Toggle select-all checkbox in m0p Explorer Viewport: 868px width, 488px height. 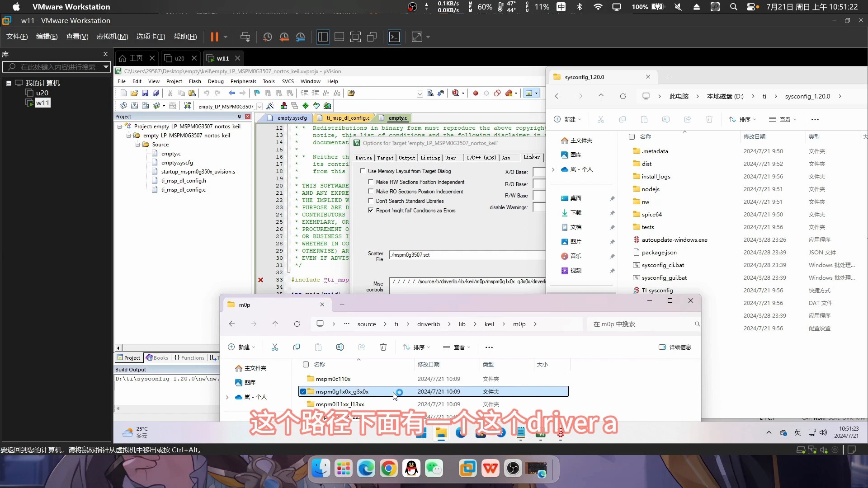306,365
